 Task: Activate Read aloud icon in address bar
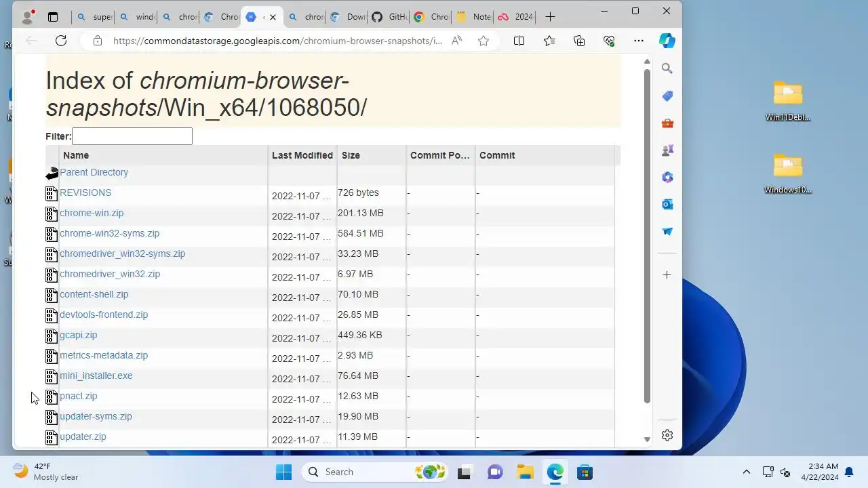(x=456, y=41)
